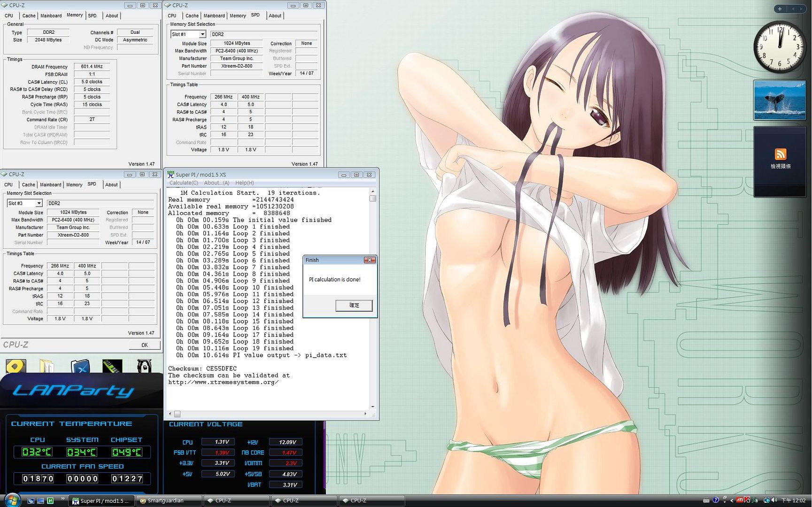Switch to CPU tab in top-left CPU-Z
Screen dimensions: 812x507
[9, 15]
